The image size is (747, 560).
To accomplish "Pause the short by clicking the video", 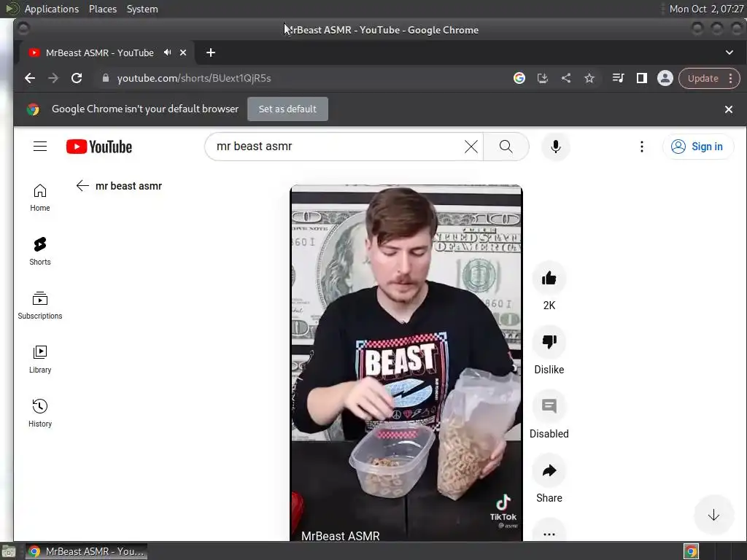I will [406, 362].
